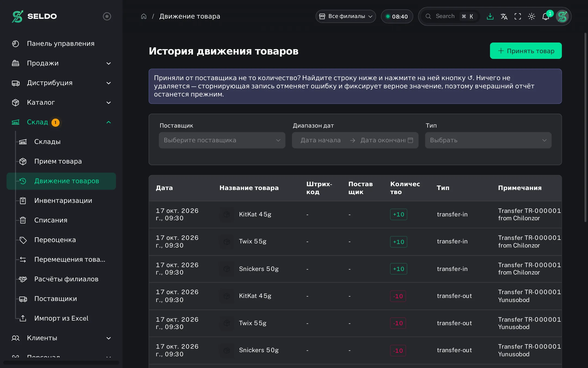Open the user avatar menu
Viewport: 588px width, 368px height.
(x=562, y=16)
